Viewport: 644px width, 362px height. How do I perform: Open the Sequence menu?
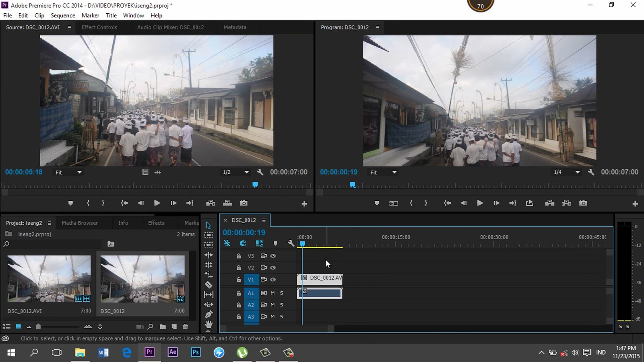63,15
